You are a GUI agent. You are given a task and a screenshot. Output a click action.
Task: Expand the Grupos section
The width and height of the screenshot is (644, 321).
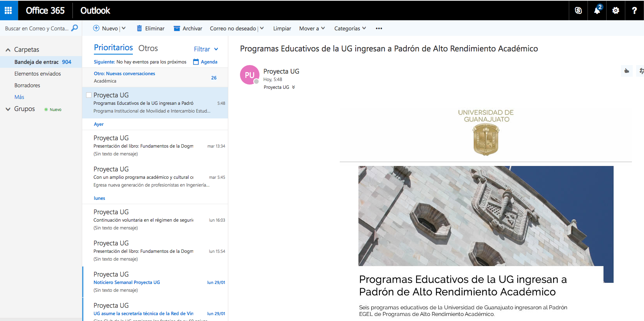[x=8, y=109]
